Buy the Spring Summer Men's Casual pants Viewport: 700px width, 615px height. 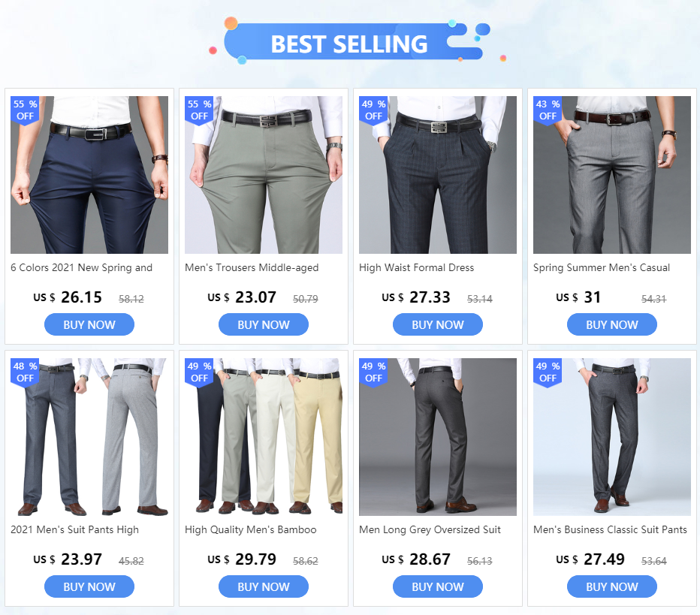pos(612,324)
